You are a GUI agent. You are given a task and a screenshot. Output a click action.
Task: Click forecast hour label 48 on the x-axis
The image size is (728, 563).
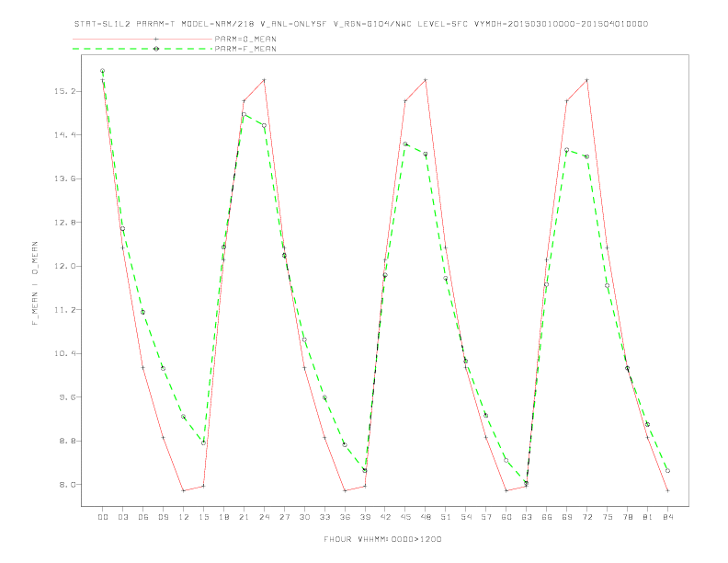point(426,517)
